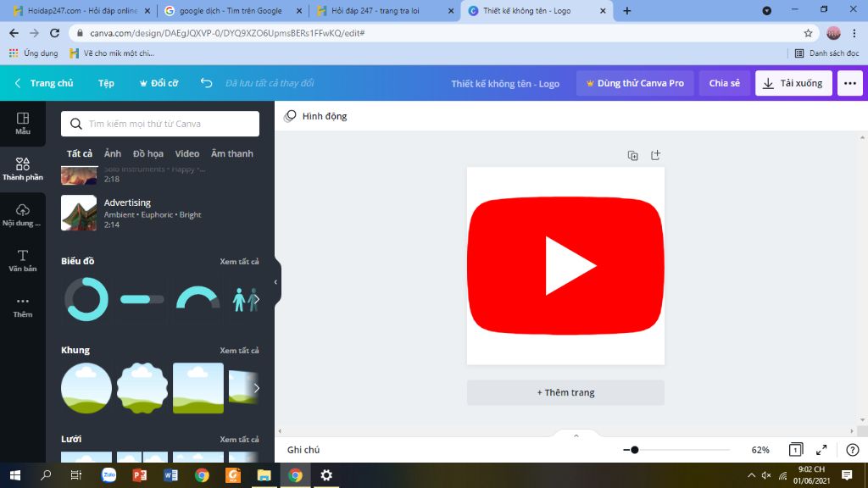Image resolution: width=868 pixels, height=488 pixels.
Task: Click the undo arrow in Canva header
Action: pos(207,83)
